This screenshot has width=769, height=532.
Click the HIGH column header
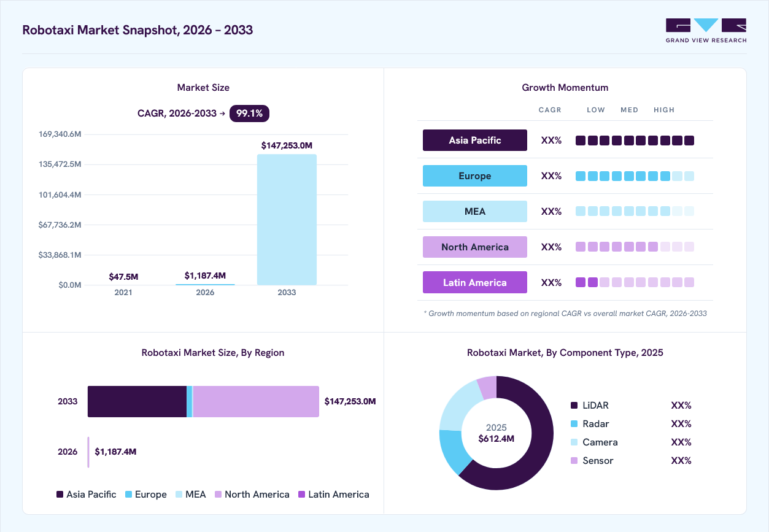664,110
